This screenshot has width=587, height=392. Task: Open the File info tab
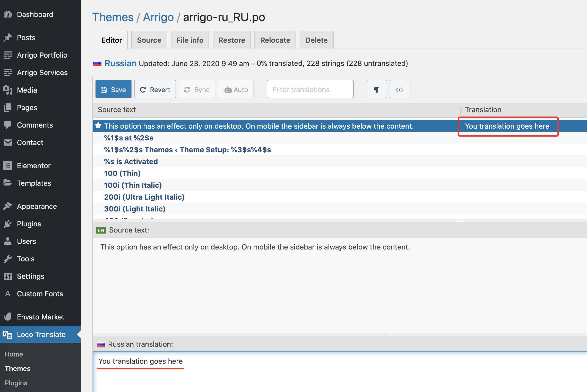pyautogui.click(x=190, y=40)
